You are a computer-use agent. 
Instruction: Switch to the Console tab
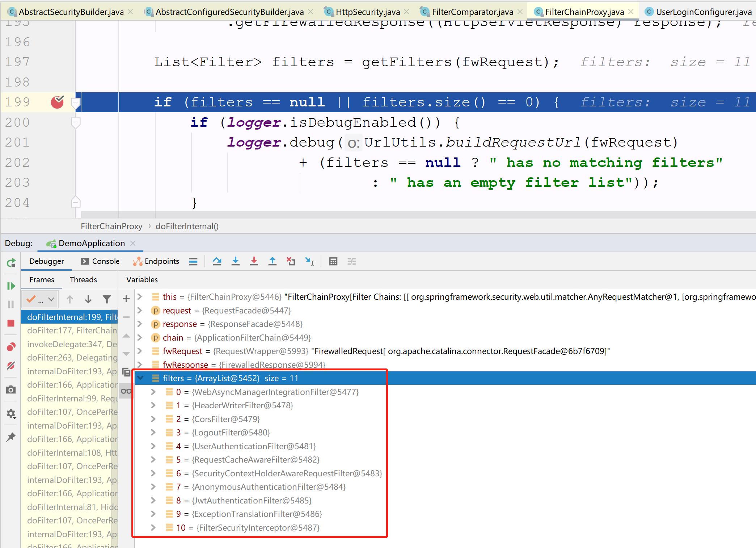[x=100, y=261]
